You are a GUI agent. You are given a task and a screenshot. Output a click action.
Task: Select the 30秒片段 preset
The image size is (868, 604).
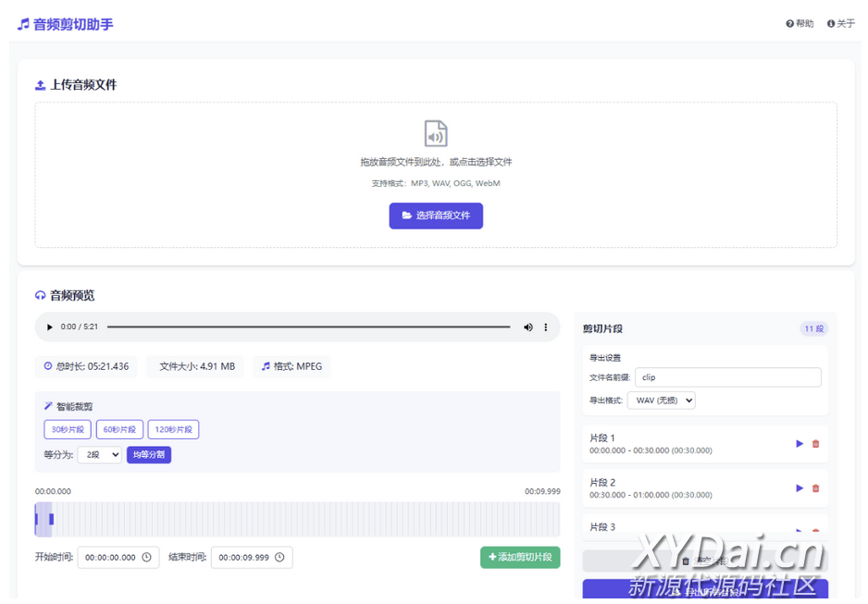(68, 429)
